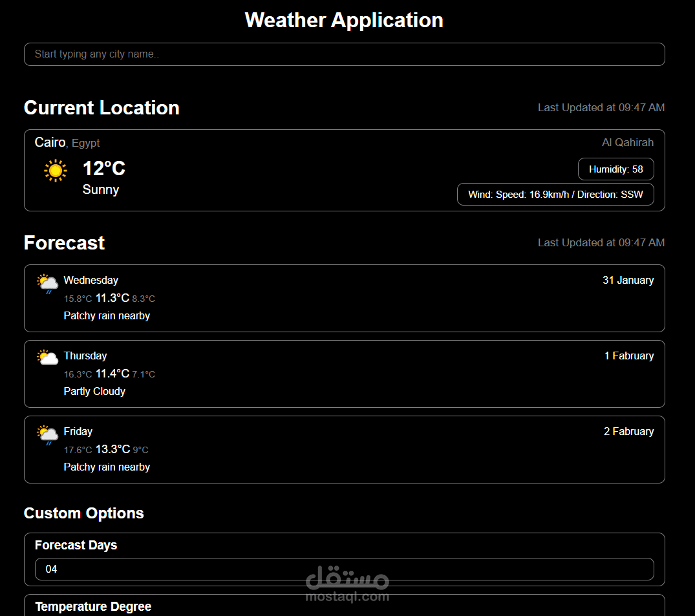Image resolution: width=695 pixels, height=616 pixels.
Task: Click the Sunny condition label
Action: pos(101,189)
